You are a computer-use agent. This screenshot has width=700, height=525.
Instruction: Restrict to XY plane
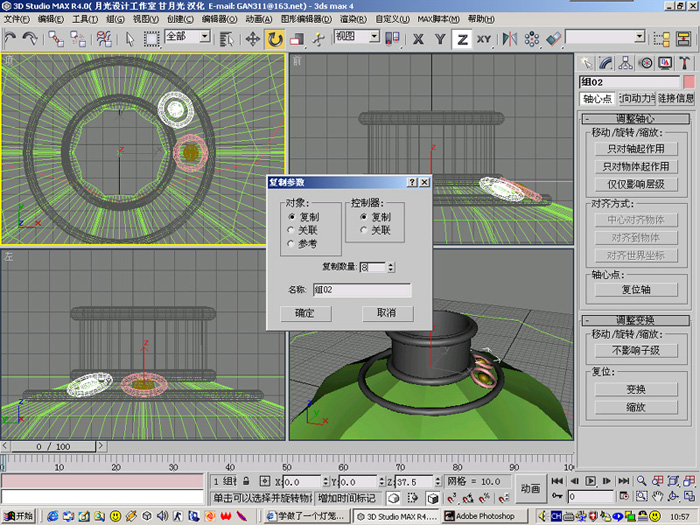click(484, 39)
